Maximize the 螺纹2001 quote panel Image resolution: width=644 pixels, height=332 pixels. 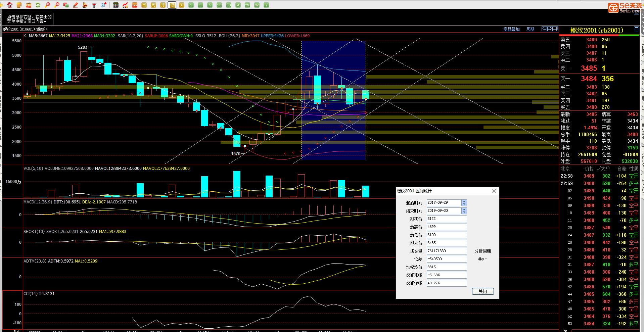pos(636,29)
